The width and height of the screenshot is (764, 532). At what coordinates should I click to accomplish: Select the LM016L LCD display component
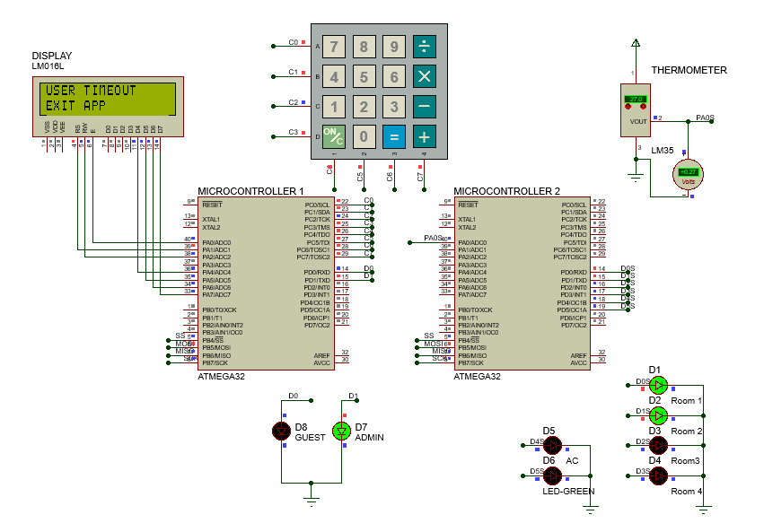[x=108, y=108]
